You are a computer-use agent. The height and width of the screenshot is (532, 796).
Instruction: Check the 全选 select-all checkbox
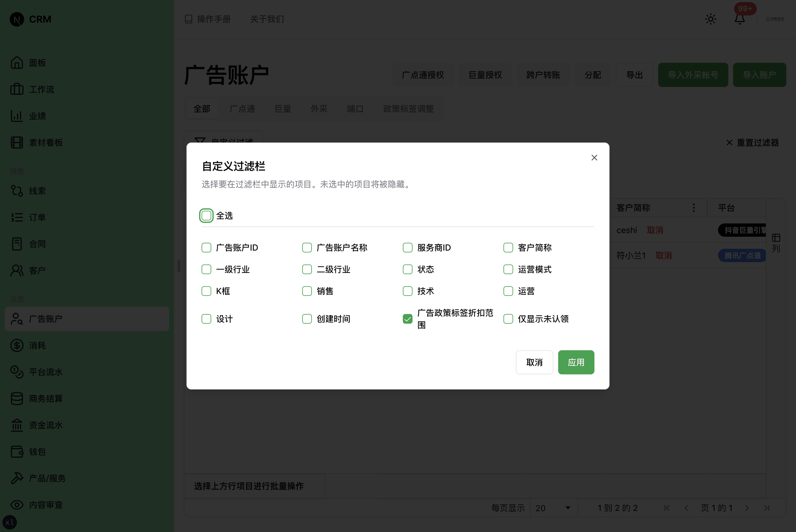click(206, 216)
